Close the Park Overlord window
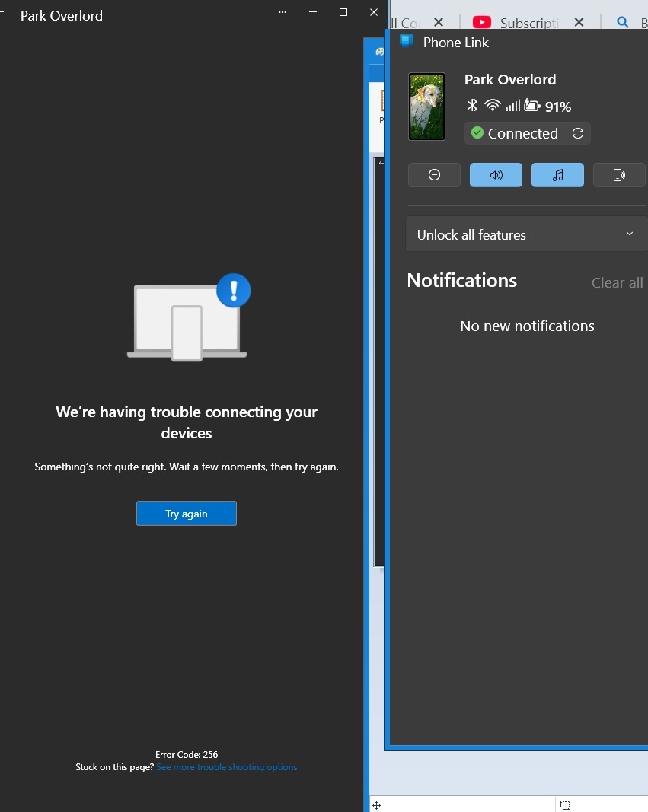Viewport: 648px width, 812px height. point(373,12)
